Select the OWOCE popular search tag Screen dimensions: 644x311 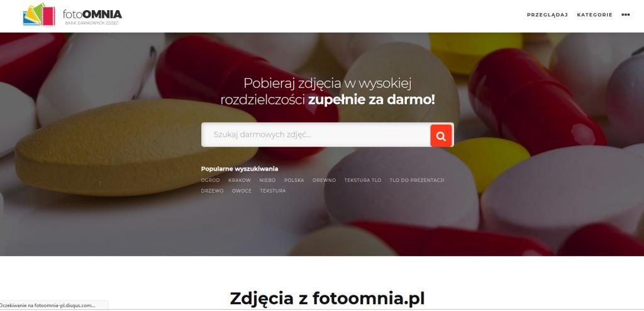click(241, 191)
